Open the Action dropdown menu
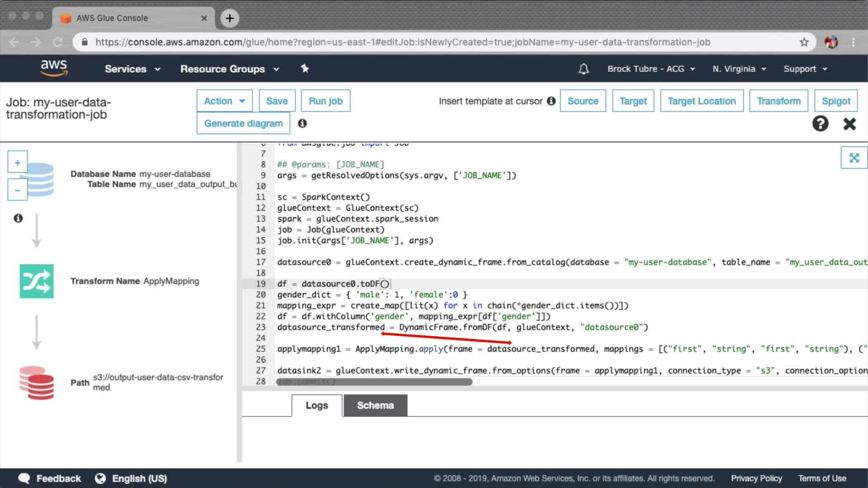Viewport: 868px width, 488px height. point(224,101)
